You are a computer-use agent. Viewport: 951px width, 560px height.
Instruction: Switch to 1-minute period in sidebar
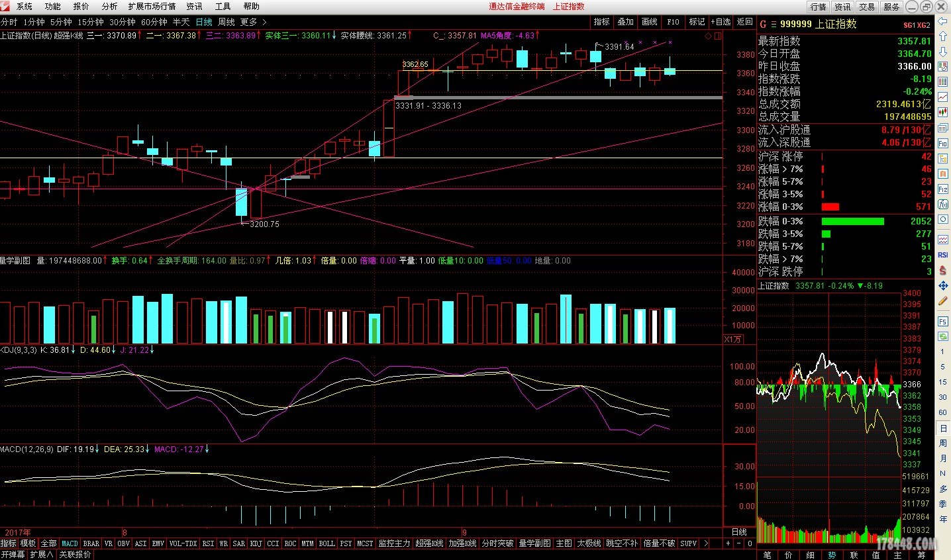pos(943,351)
